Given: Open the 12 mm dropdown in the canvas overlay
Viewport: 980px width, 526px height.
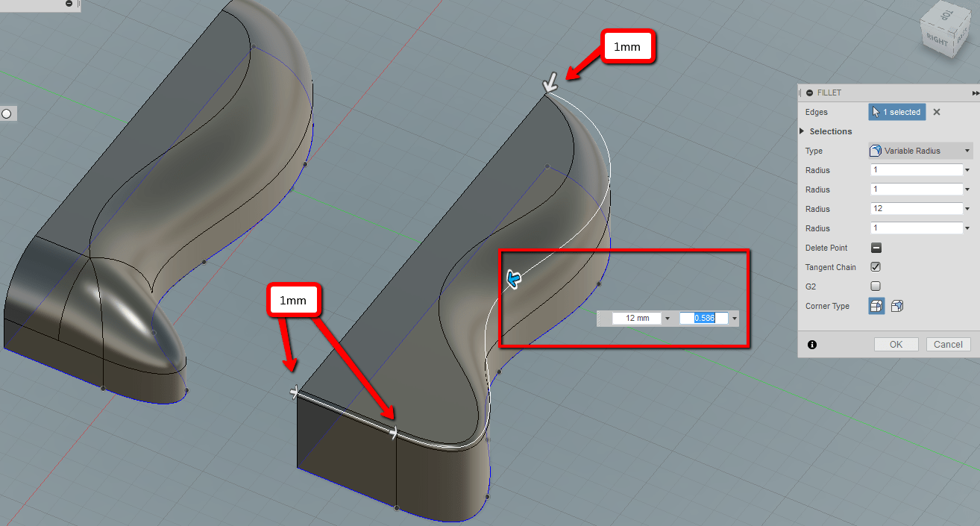Looking at the screenshot, I should pos(667,318).
